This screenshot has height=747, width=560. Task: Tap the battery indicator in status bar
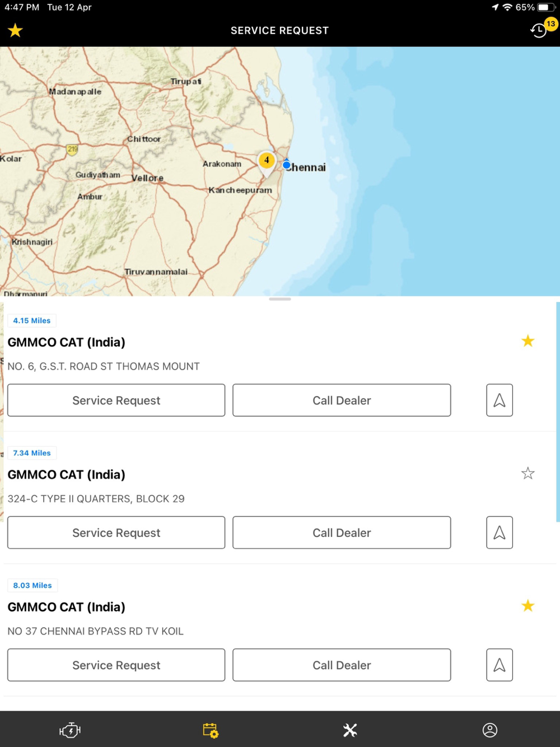(x=546, y=7)
